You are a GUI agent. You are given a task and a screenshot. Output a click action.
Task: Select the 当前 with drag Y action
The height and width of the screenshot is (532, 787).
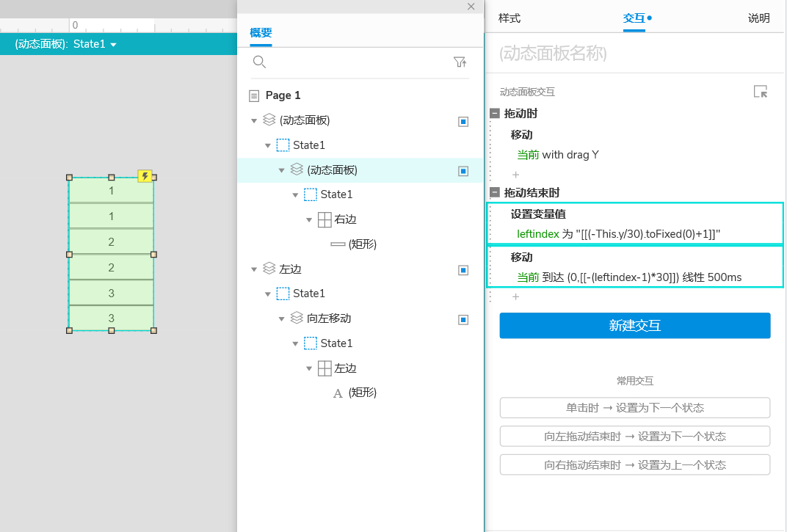(x=558, y=155)
